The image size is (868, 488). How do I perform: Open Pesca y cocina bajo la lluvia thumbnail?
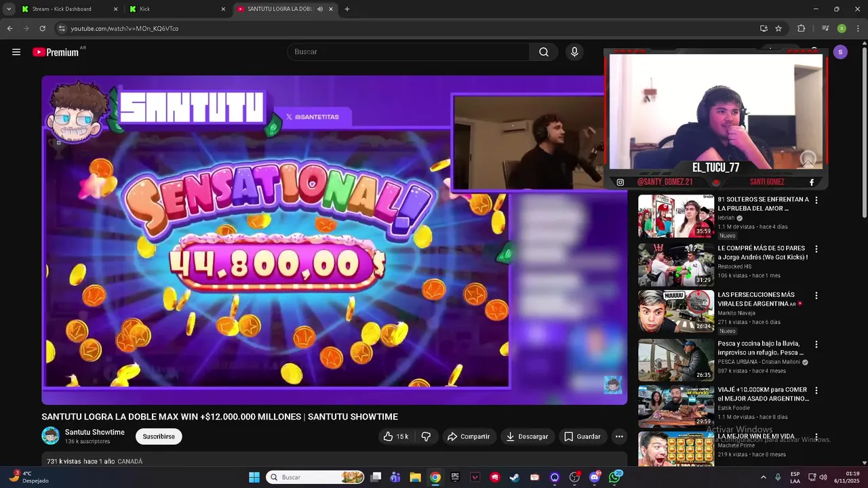675,360
